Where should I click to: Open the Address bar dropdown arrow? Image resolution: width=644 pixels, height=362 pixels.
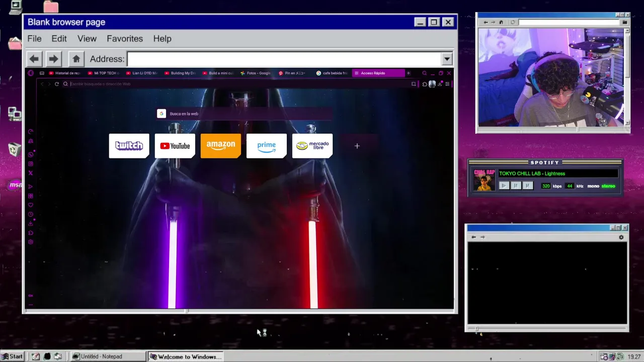447,59
